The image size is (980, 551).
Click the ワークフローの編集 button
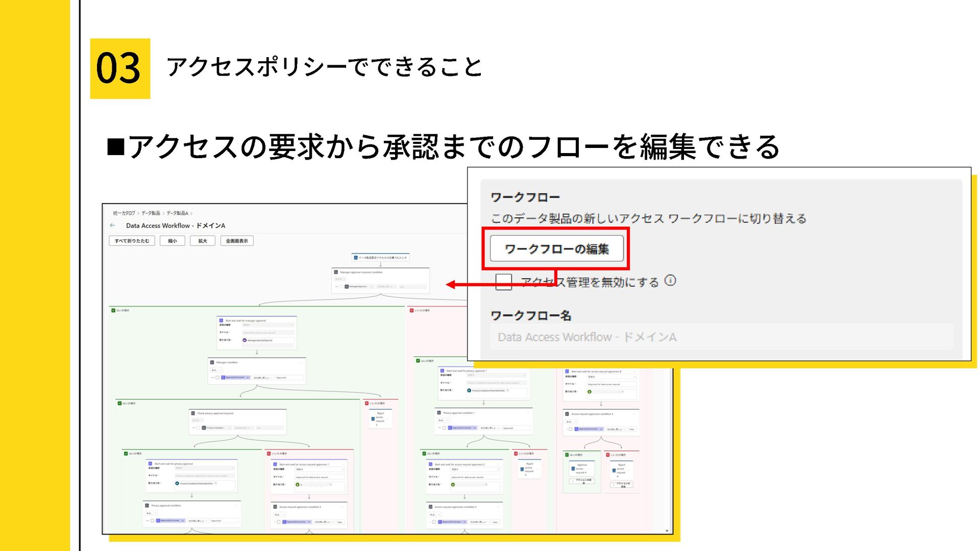point(556,249)
